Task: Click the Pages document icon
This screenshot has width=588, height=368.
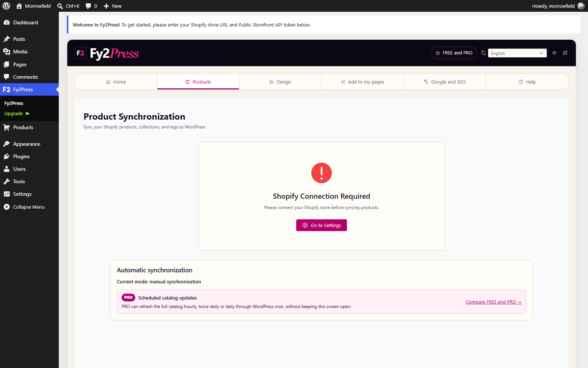Action: click(x=7, y=64)
